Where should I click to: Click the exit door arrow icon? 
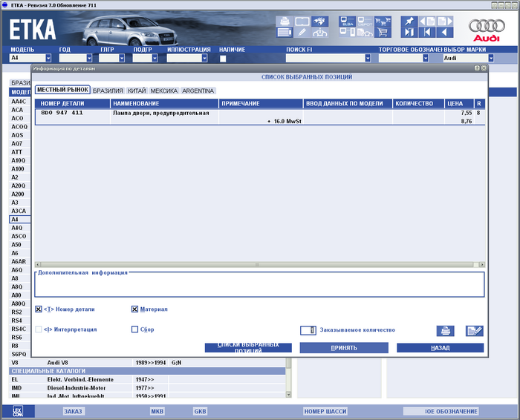point(409,33)
